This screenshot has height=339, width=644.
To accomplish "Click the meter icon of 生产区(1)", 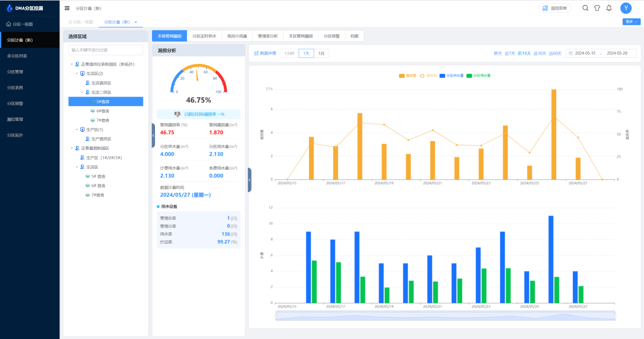I will [82, 130].
